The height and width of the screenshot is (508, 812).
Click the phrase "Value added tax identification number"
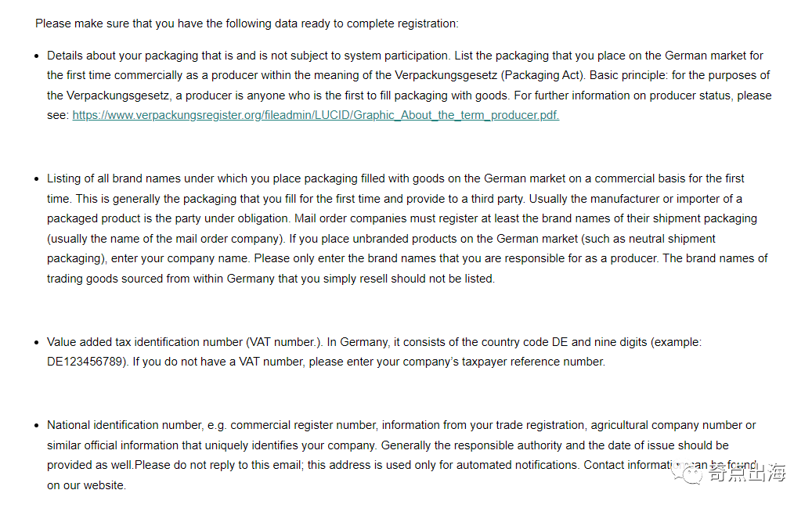click(145, 342)
